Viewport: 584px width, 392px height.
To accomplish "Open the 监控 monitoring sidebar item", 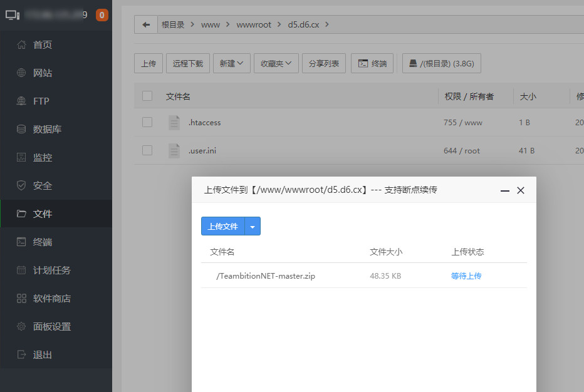I will click(x=56, y=157).
